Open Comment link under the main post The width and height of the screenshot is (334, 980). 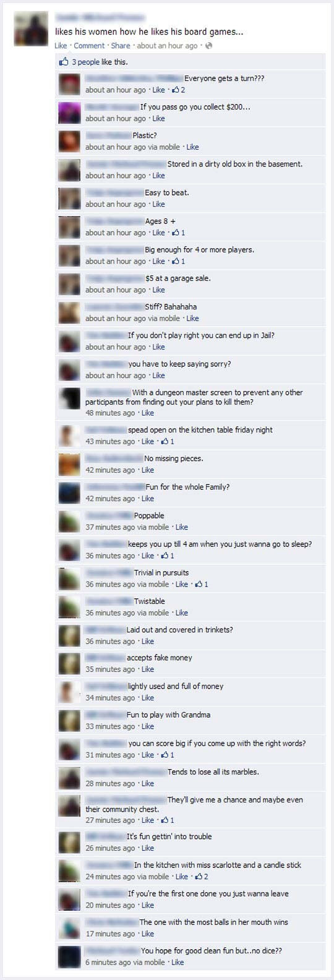click(x=90, y=46)
